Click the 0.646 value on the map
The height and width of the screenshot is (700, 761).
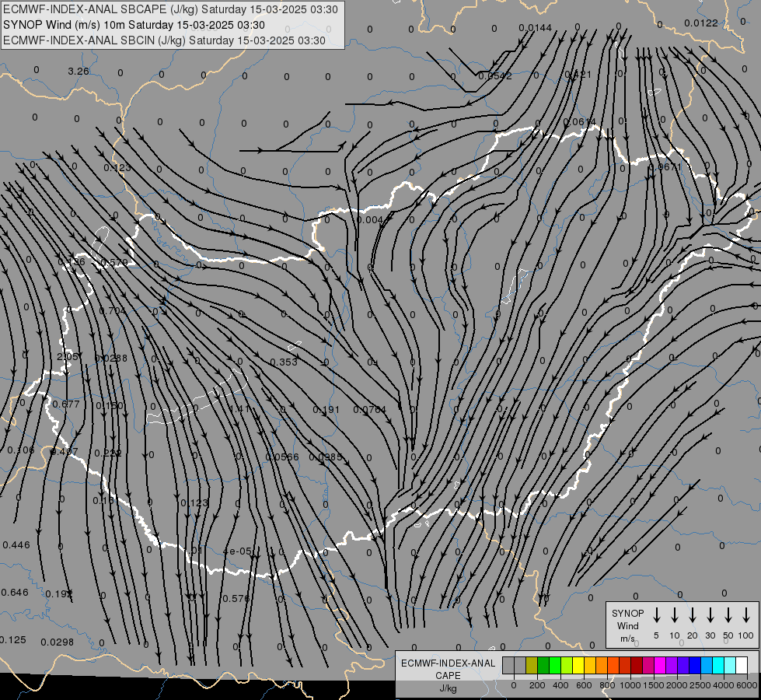point(15,592)
